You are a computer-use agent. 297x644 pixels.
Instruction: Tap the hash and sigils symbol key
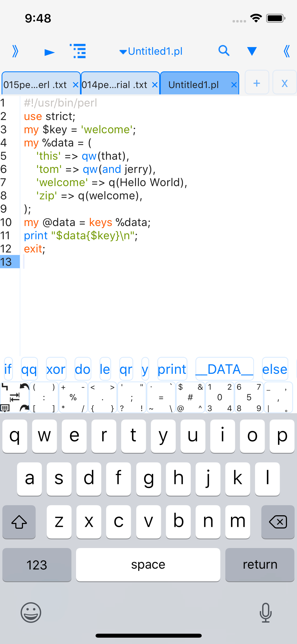[190, 397]
